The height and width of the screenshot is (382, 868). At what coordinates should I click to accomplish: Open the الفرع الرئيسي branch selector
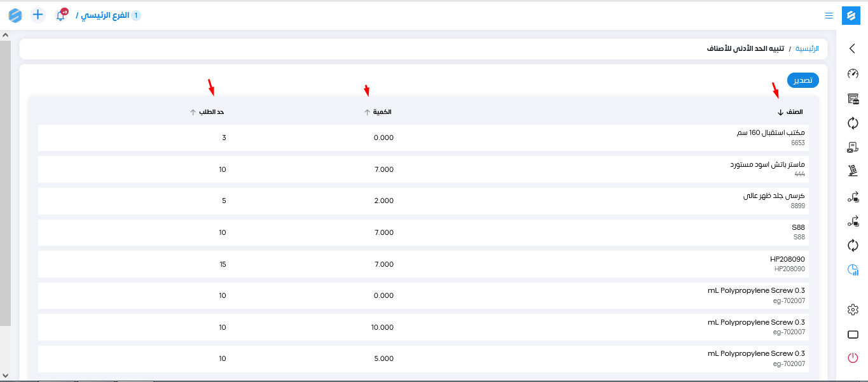click(x=107, y=15)
